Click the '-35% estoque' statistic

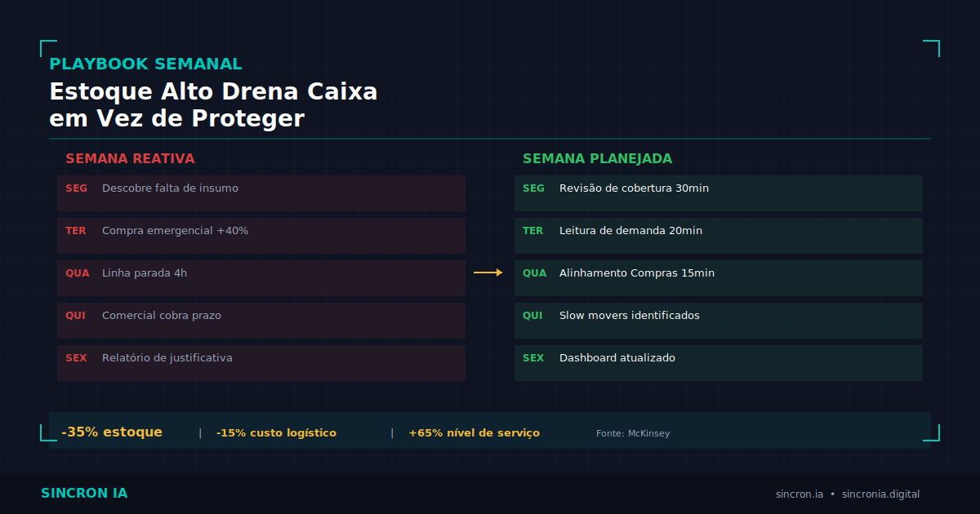[112, 432]
